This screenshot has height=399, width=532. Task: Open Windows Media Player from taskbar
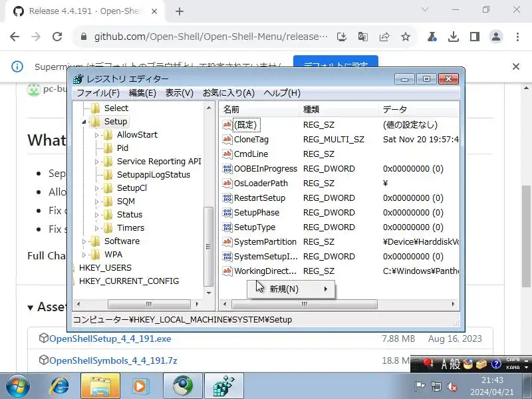[x=140, y=386]
